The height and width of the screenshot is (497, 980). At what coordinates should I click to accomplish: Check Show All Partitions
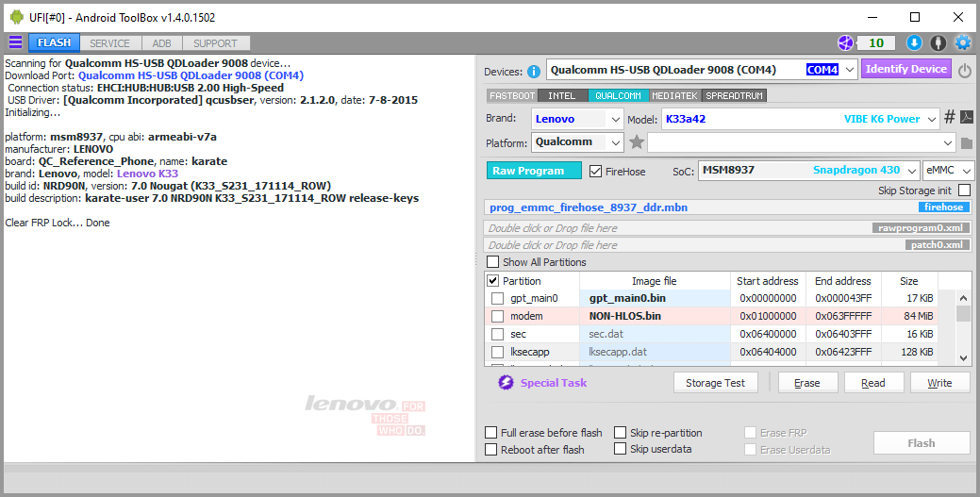click(493, 262)
